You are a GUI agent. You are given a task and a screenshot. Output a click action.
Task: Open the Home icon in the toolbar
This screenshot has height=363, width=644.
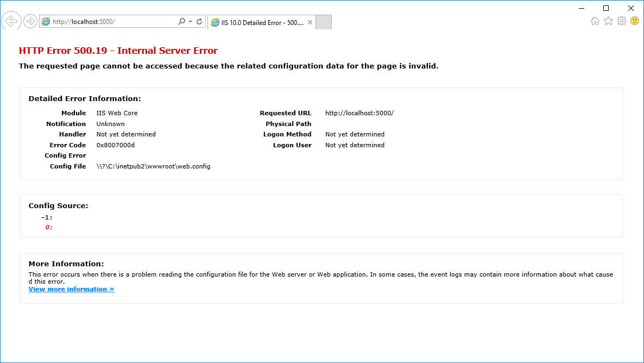[x=595, y=21]
